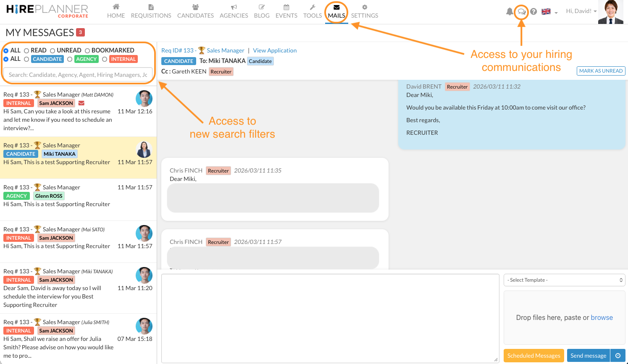Open the notifications bell icon
The image size is (628, 364).
click(x=510, y=11)
